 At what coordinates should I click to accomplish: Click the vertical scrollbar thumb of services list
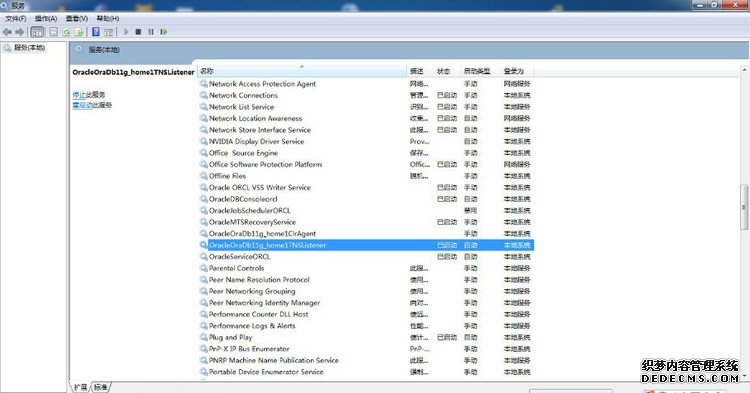pos(744,207)
